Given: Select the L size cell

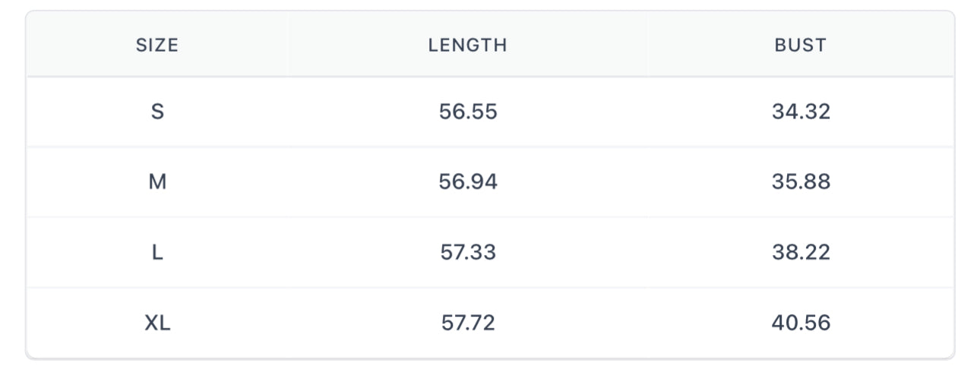Looking at the screenshot, I should 157,253.
